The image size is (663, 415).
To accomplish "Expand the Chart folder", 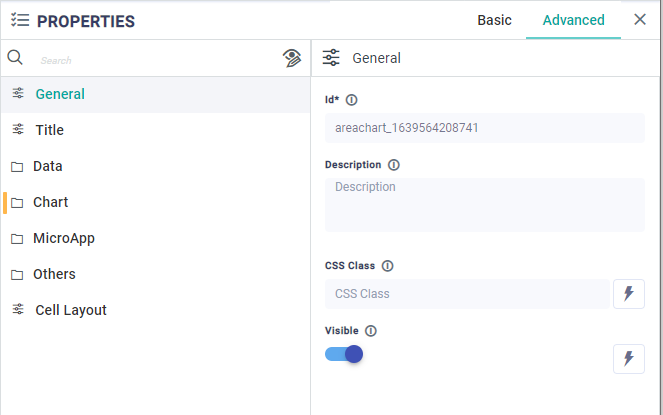I will click(50, 202).
